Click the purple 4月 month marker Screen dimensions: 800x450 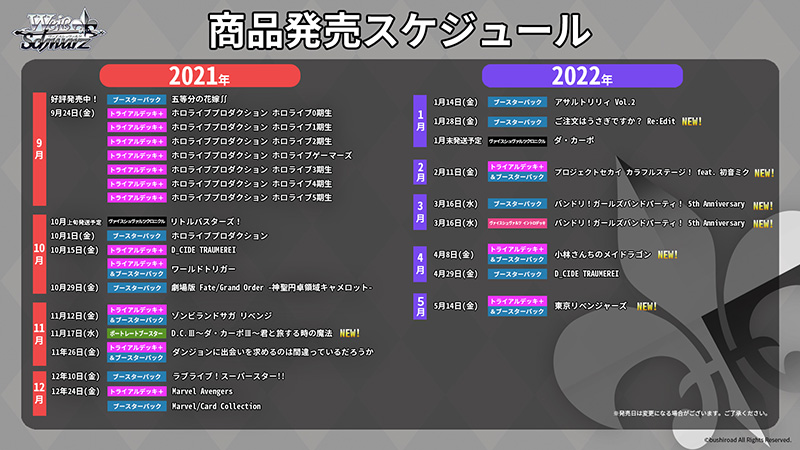tap(420, 263)
